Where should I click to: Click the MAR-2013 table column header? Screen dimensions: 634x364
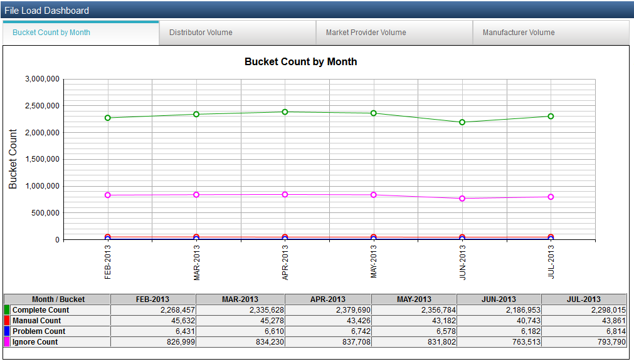coord(240,299)
